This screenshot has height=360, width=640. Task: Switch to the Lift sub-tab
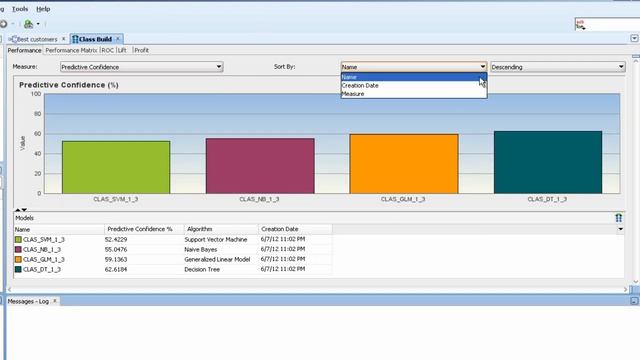tap(122, 50)
